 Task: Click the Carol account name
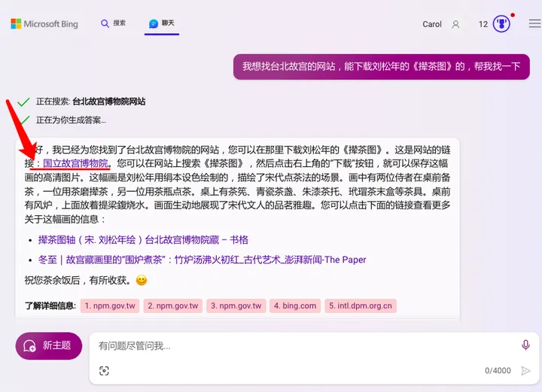432,24
